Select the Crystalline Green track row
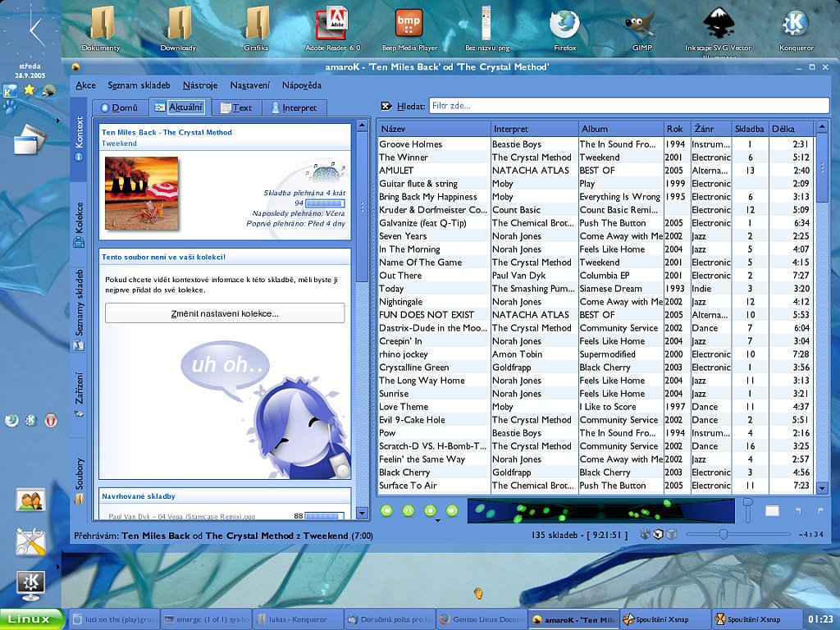The height and width of the screenshot is (630, 840). coord(596,367)
